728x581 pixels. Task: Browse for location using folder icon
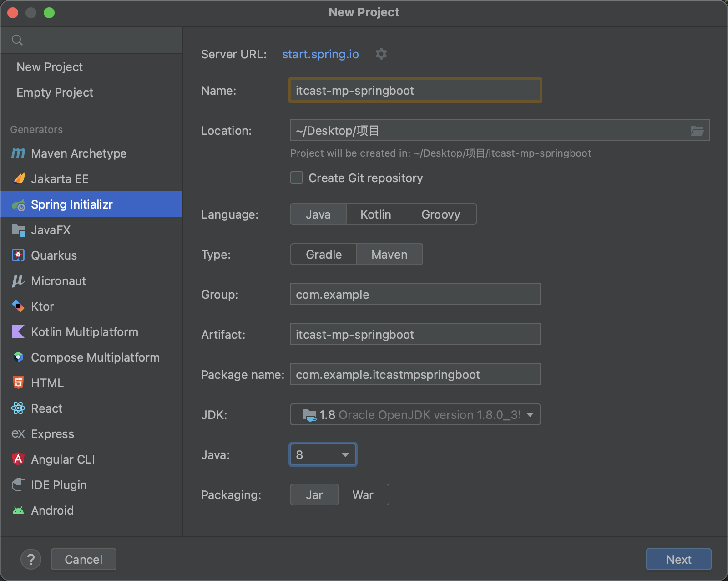point(697,131)
